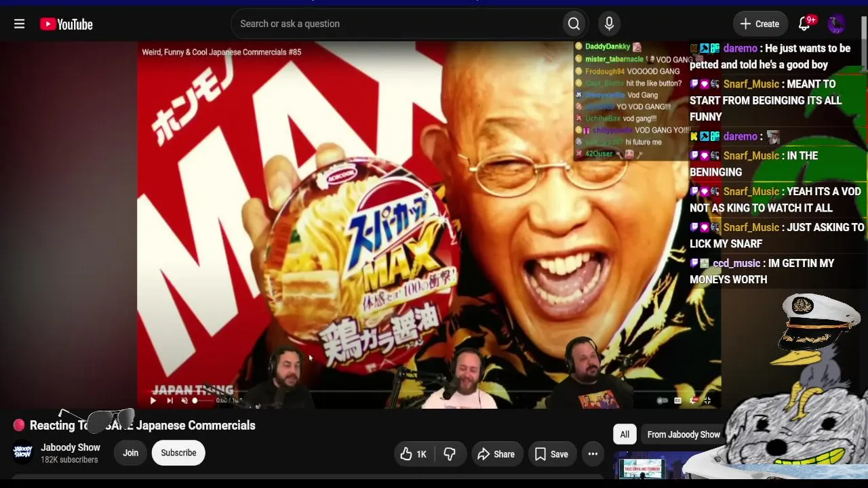Viewport: 868px width, 488px height.
Task: Select the From Jaboody Show chip
Action: tap(684, 434)
